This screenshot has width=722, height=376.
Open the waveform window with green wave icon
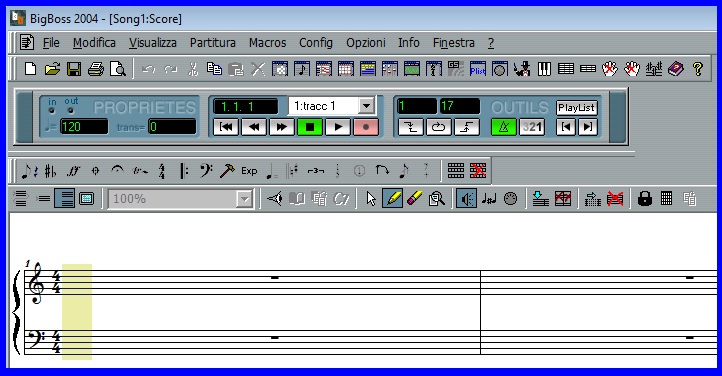pyautogui.click(x=412, y=69)
